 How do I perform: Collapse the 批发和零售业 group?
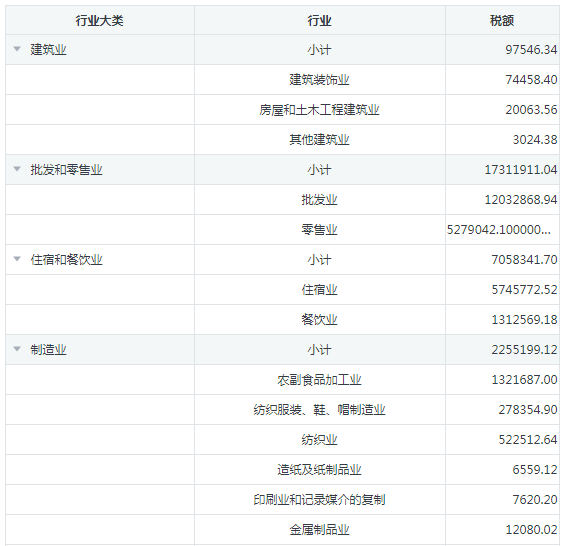(x=17, y=169)
